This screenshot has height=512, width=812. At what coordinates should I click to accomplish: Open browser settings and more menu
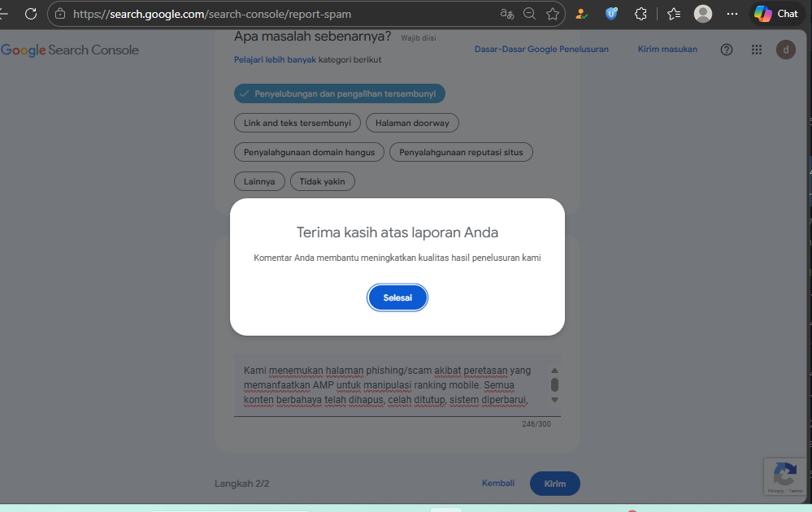pyautogui.click(x=732, y=14)
